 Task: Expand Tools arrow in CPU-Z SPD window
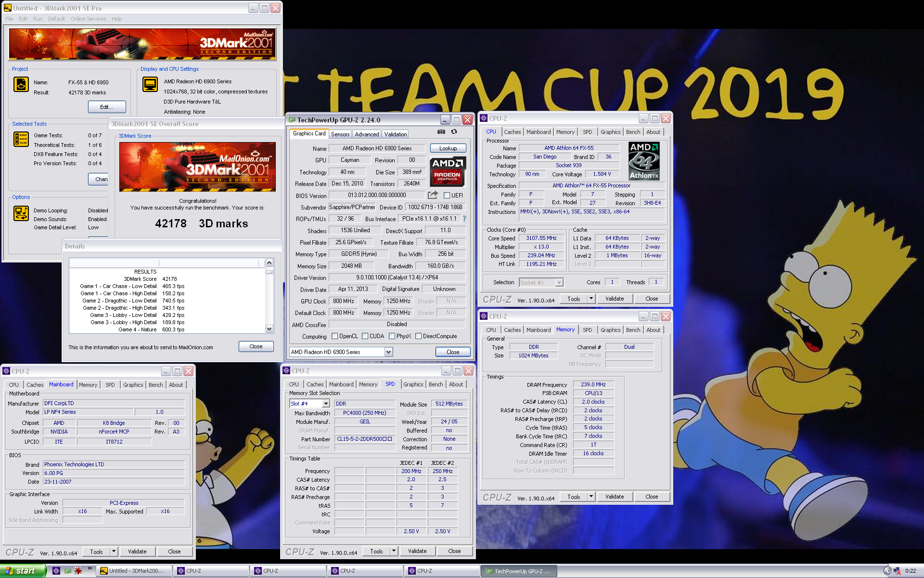pos(394,551)
